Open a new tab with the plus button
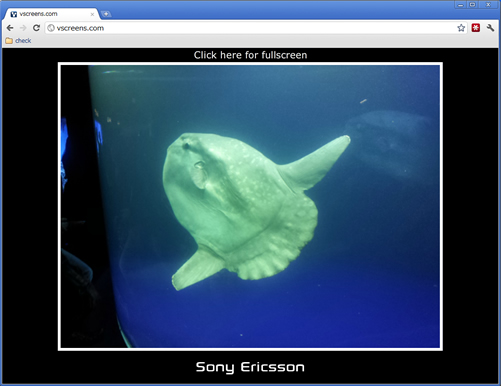501x386 pixels. [106, 14]
